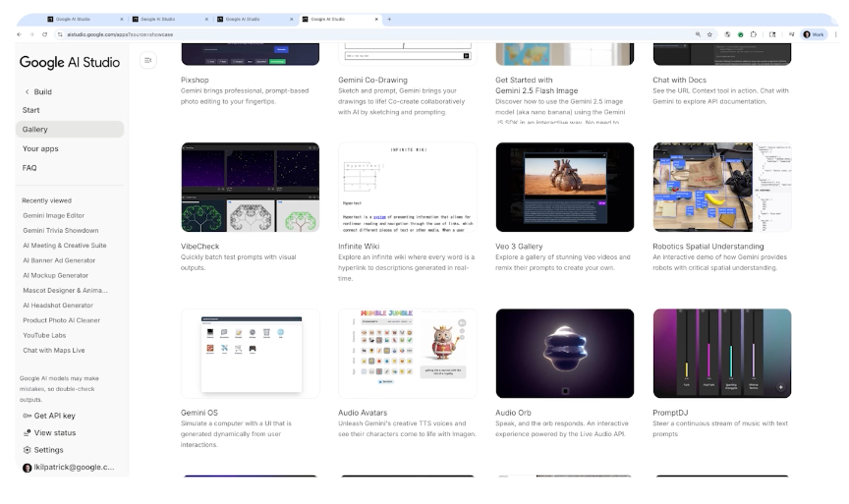Viewport: 849px width, 504px height.
Task: Open recently viewed AI Banner Ad Generator
Action: coord(59,260)
